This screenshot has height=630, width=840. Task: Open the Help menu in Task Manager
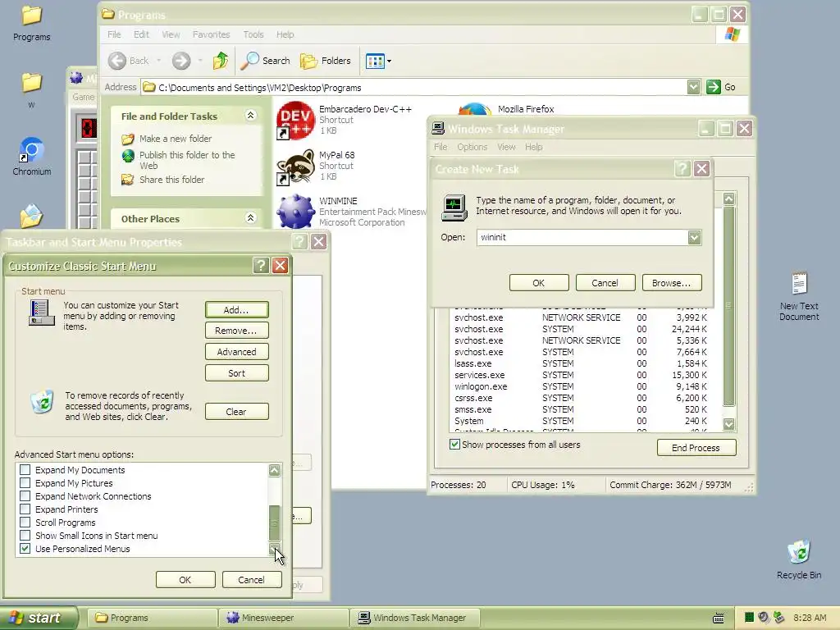coord(533,147)
